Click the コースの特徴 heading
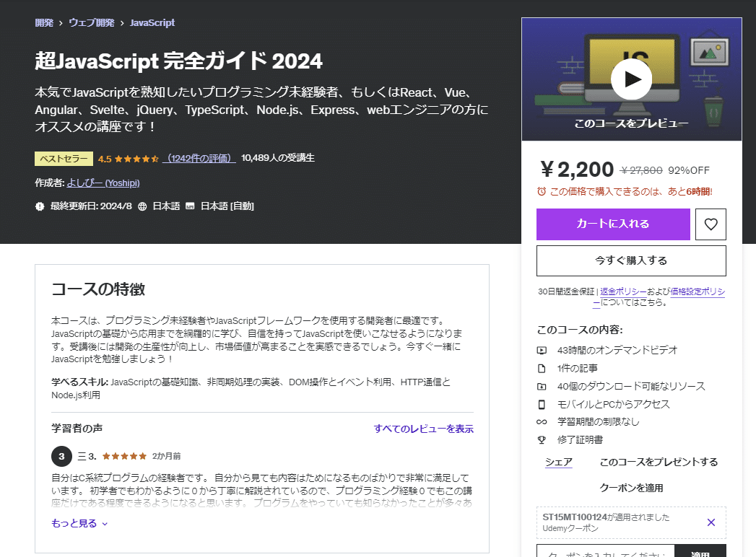 click(98, 289)
